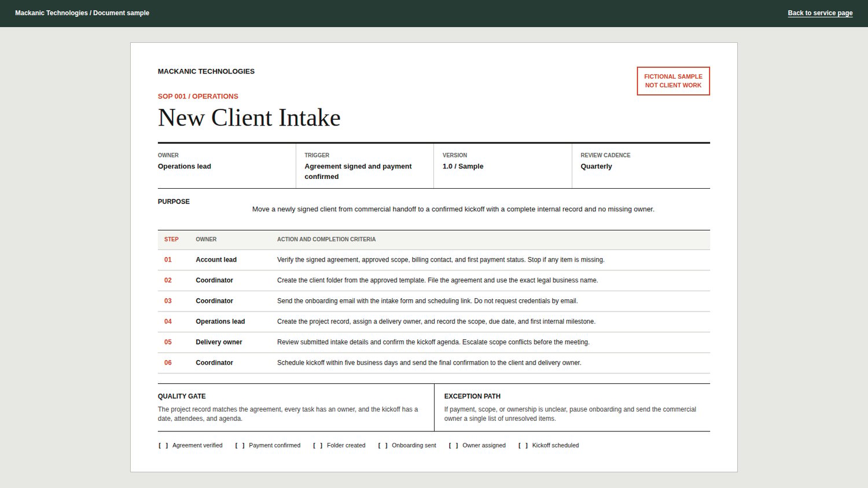Image resolution: width=868 pixels, height=488 pixels.
Task: Click the TRIGGER field label
Action: [317, 155]
